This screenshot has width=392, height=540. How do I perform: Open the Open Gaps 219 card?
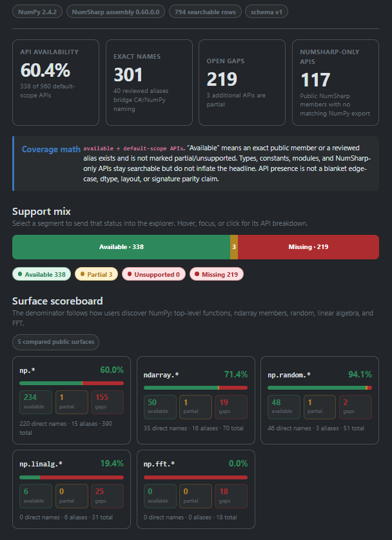[242, 83]
